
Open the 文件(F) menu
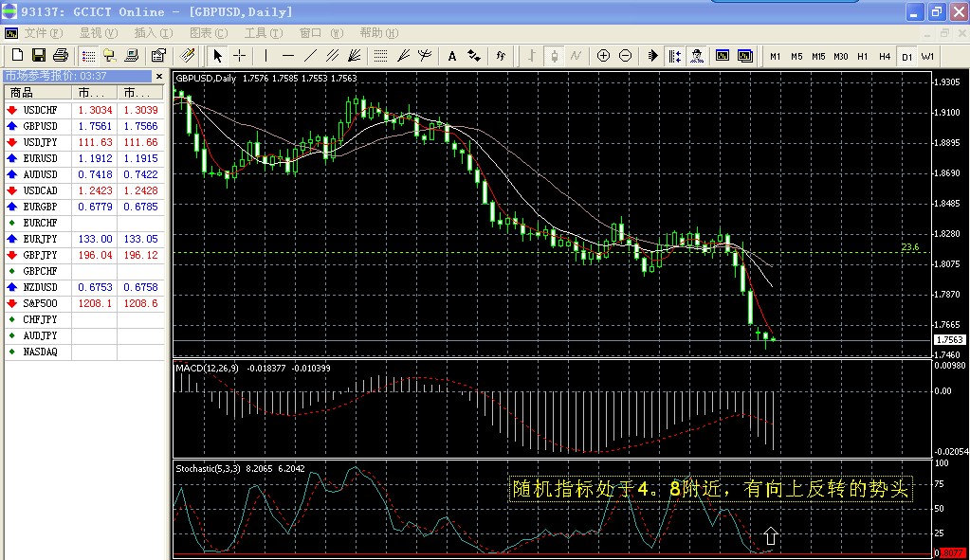click(x=44, y=33)
